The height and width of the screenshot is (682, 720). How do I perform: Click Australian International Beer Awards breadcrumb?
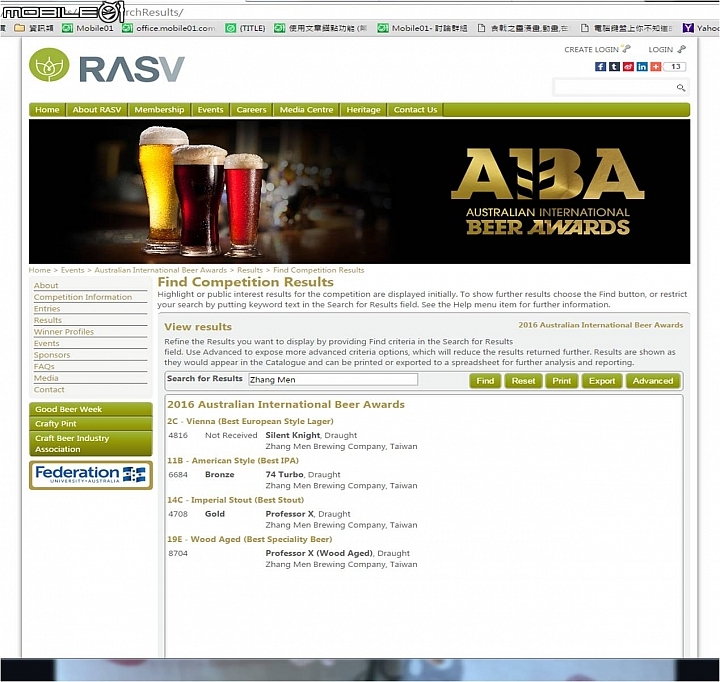[x=160, y=270]
